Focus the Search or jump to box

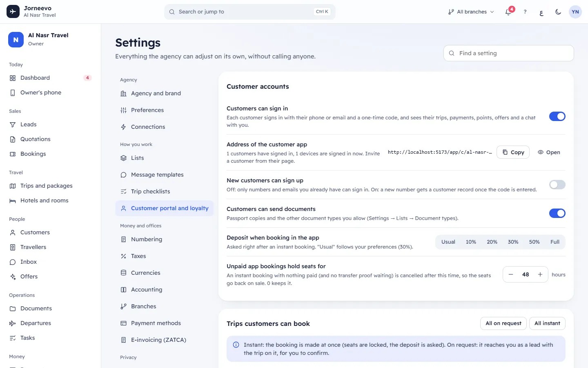tap(249, 12)
